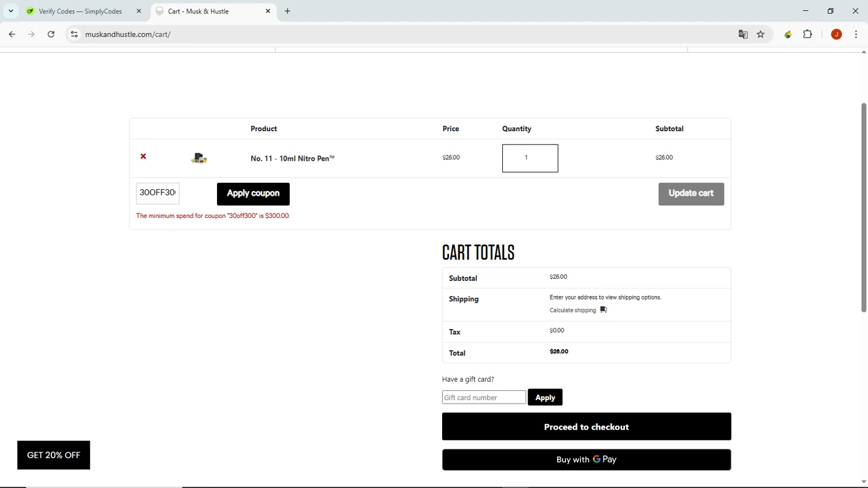Click the coupon minimum spend error message
Image resolution: width=868 pixels, height=488 pixels.
point(213,216)
